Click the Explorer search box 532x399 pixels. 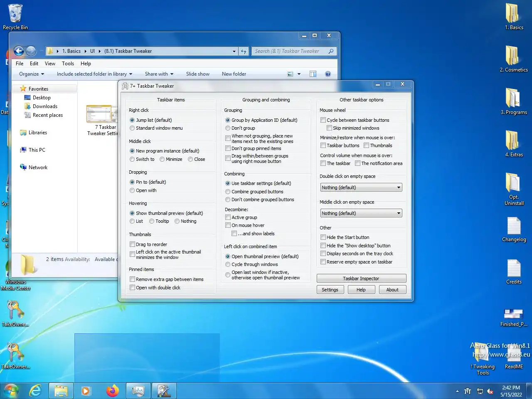coord(294,51)
